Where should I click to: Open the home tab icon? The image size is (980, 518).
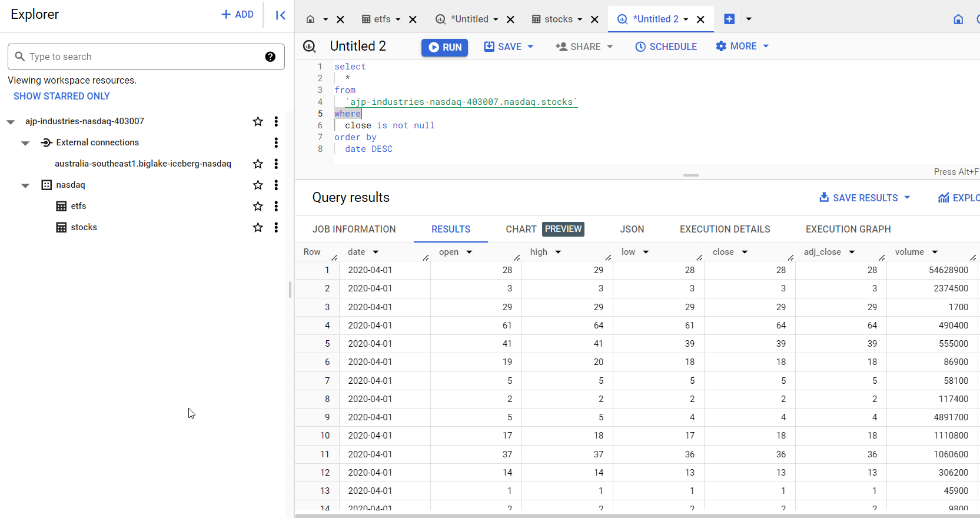point(310,19)
